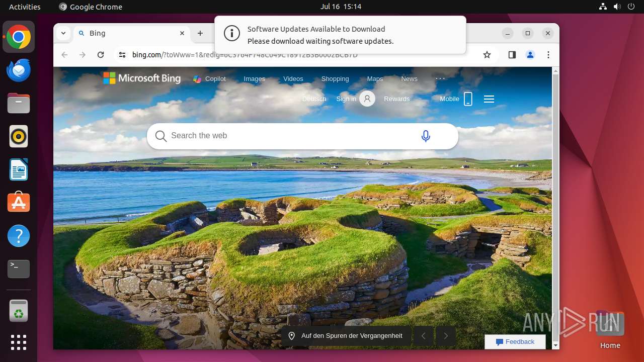644x362 pixels.
Task: Open the Activities overview
Action: tap(25, 7)
